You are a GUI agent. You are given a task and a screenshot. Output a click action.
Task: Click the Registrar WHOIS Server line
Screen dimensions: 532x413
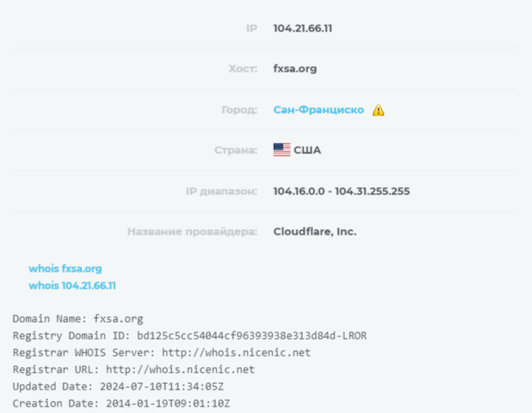(161, 353)
